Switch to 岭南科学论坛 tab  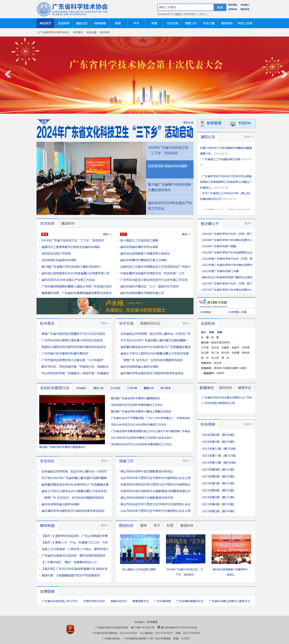click(150, 324)
